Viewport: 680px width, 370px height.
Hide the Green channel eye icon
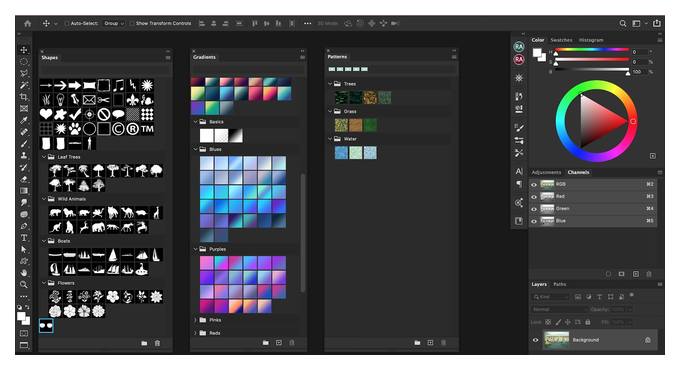tap(534, 209)
